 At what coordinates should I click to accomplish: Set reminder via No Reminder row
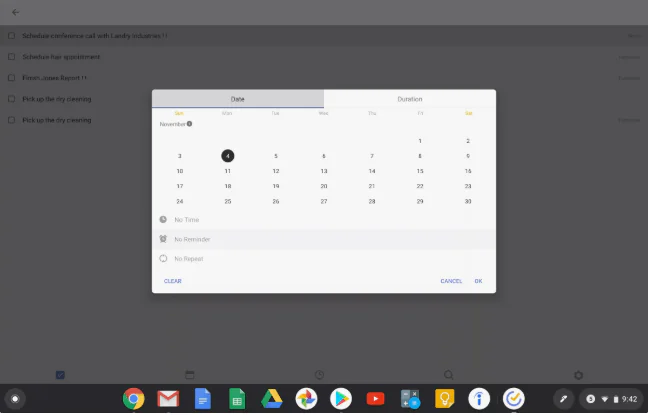coord(324,239)
